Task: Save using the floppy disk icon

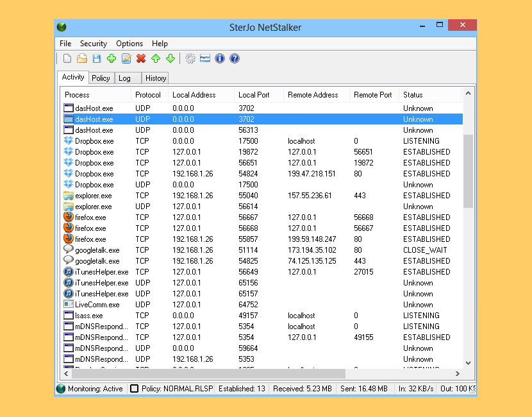Action: pyautogui.click(x=97, y=59)
